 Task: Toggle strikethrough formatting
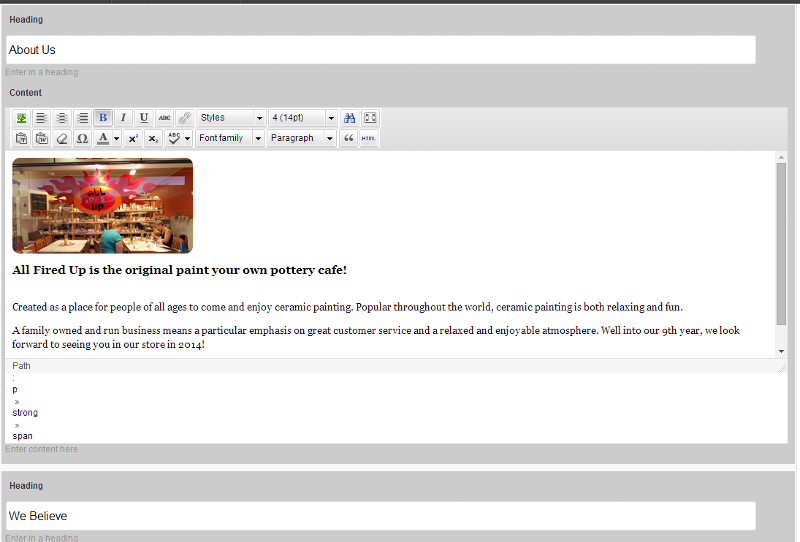[164, 118]
